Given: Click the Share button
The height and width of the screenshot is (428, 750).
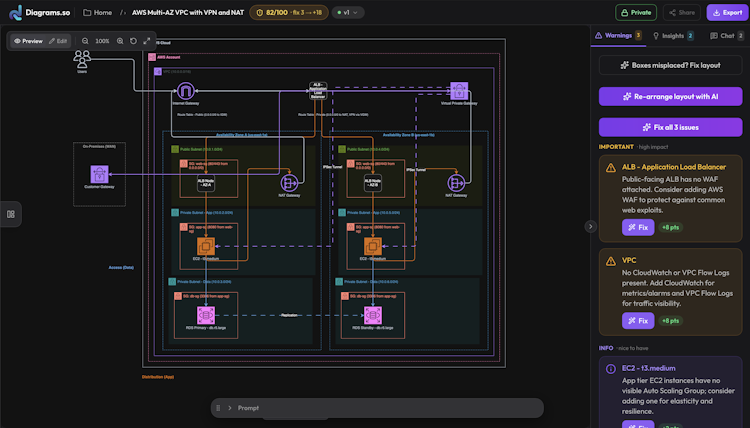Looking at the screenshot, I should pos(682,12).
